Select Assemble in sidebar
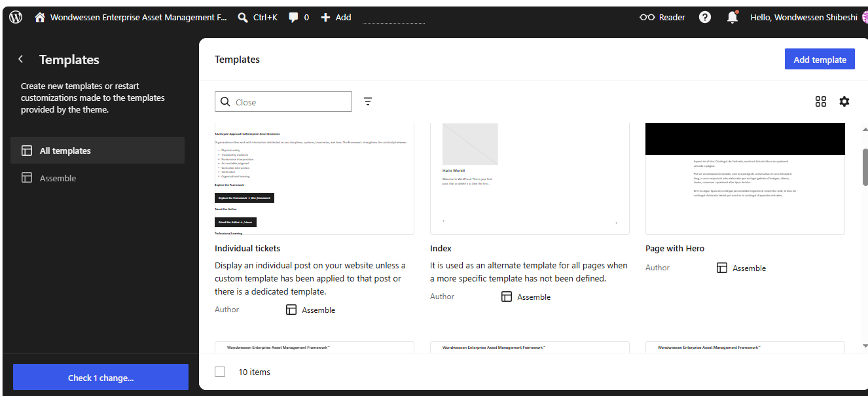868x396 pixels. coord(98,178)
